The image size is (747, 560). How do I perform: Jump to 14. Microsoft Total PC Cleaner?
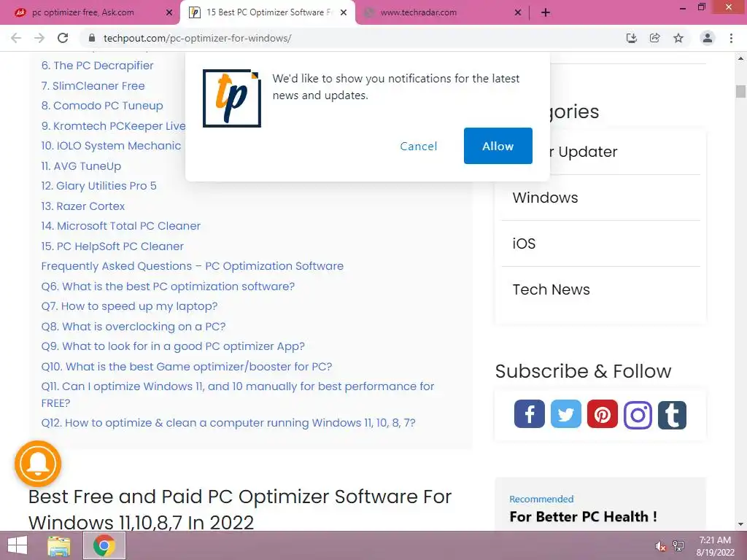[121, 226]
